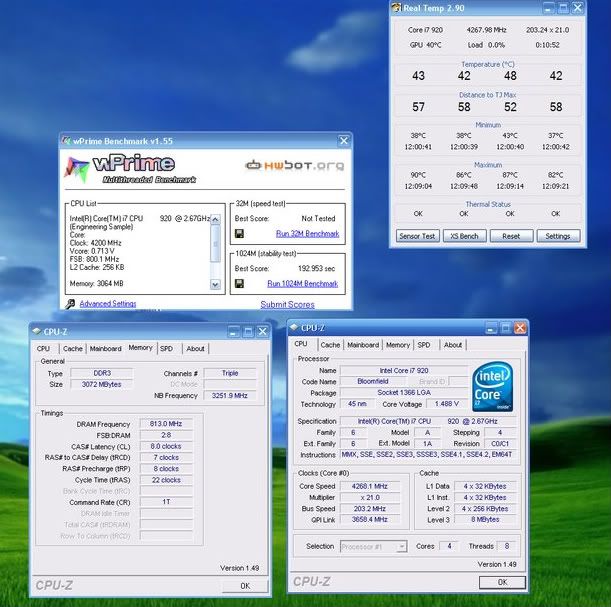Click the 90°C maximum temperature reading

[418, 175]
